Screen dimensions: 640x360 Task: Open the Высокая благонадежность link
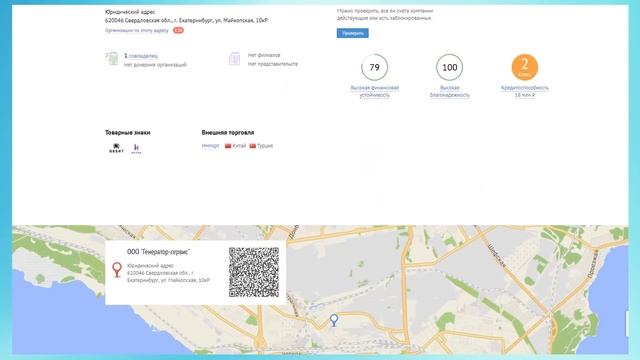[x=449, y=91]
